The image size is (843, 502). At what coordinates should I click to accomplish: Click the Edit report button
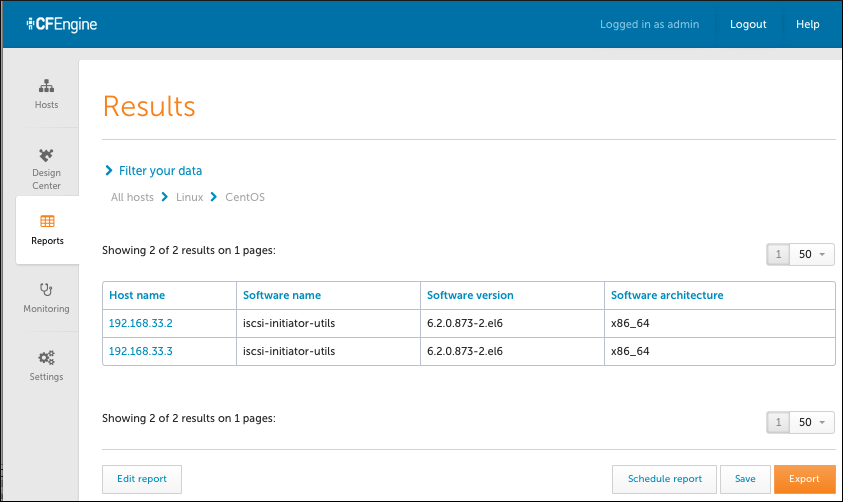(142, 479)
